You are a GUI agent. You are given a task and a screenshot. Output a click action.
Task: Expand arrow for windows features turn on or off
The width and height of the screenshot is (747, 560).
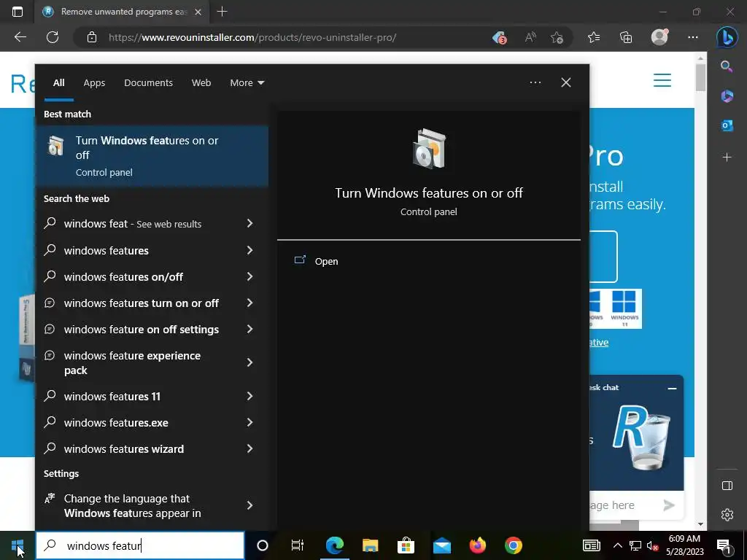(249, 303)
